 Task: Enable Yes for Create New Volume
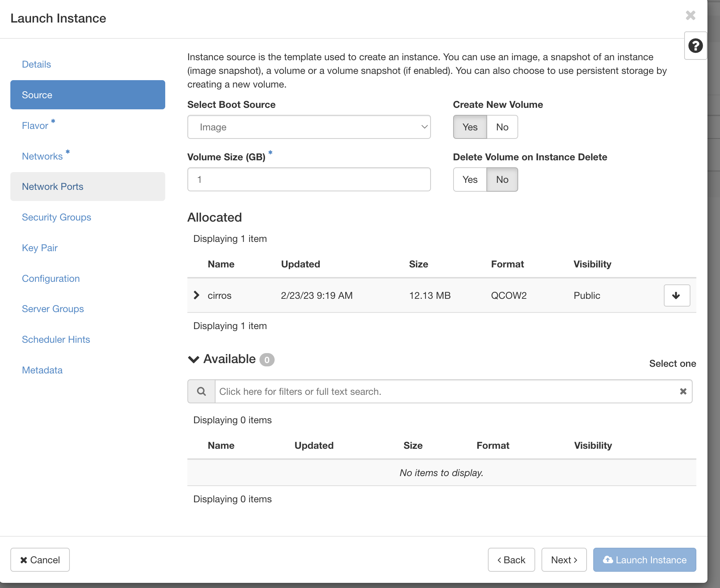click(469, 127)
